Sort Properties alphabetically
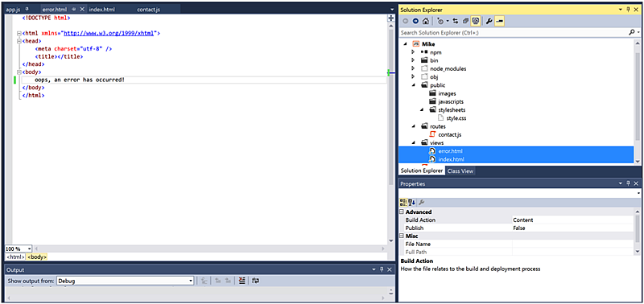Viewport: 644px width, 304px height. pos(412,202)
